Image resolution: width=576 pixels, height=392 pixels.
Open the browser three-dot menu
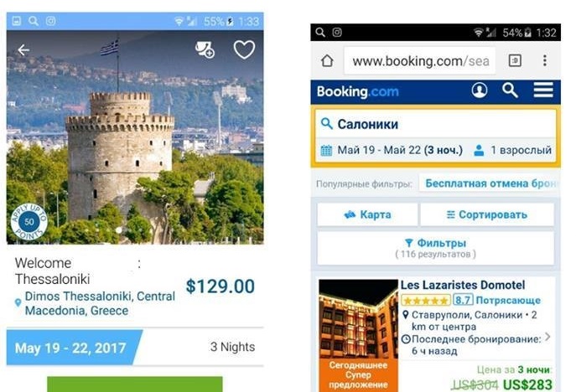tap(545, 60)
